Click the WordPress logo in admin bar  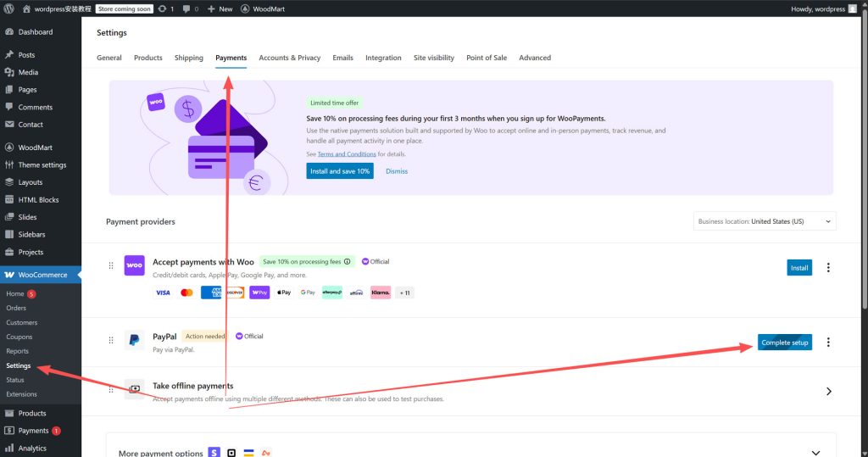[8, 8]
